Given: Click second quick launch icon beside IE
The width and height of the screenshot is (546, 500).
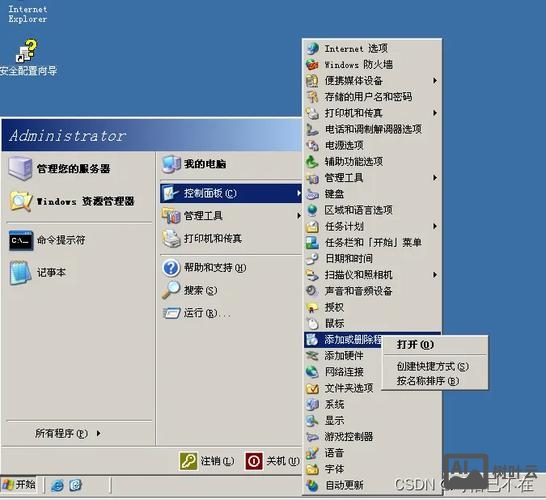Looking at the screenshot, I should (x=75, y=485).
